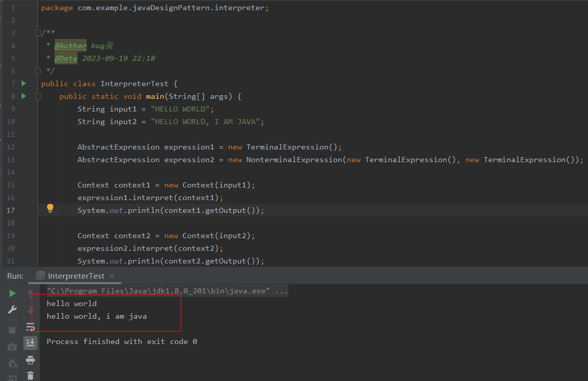Toggle soft-wrap in console output

point(30,327)
